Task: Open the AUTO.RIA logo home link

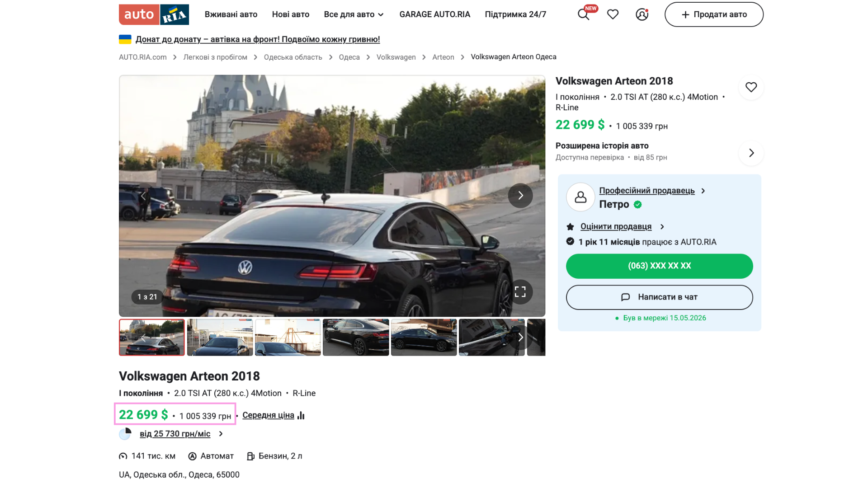Action: point(154,14)
